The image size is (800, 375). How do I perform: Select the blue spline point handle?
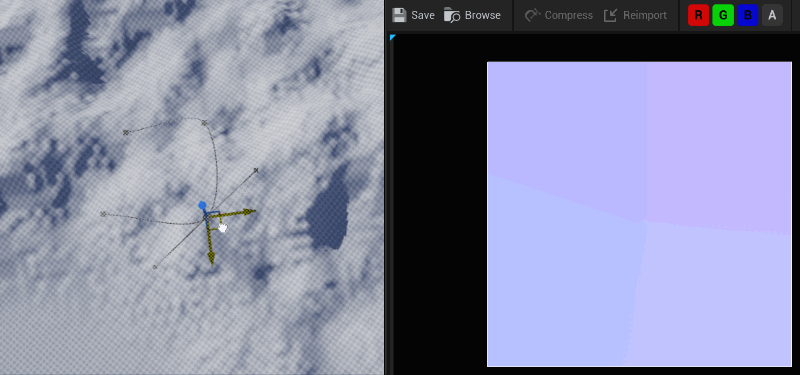coord(203,205)
